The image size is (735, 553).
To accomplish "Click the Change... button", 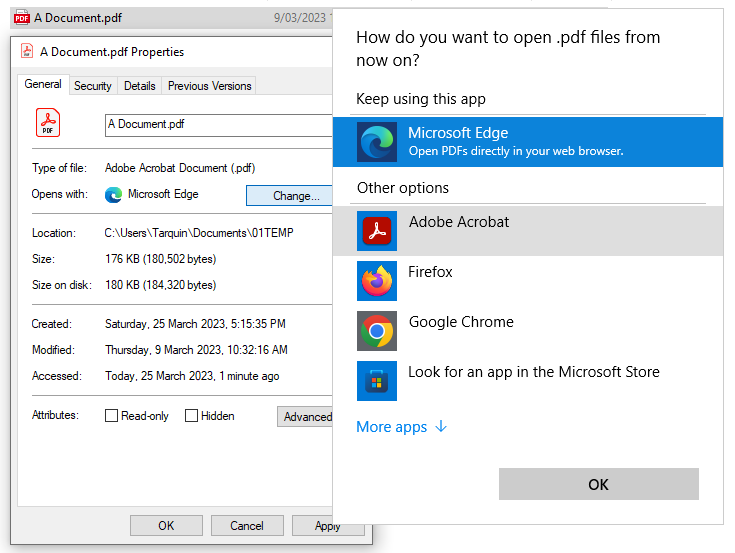I will (x=289, y=195).
